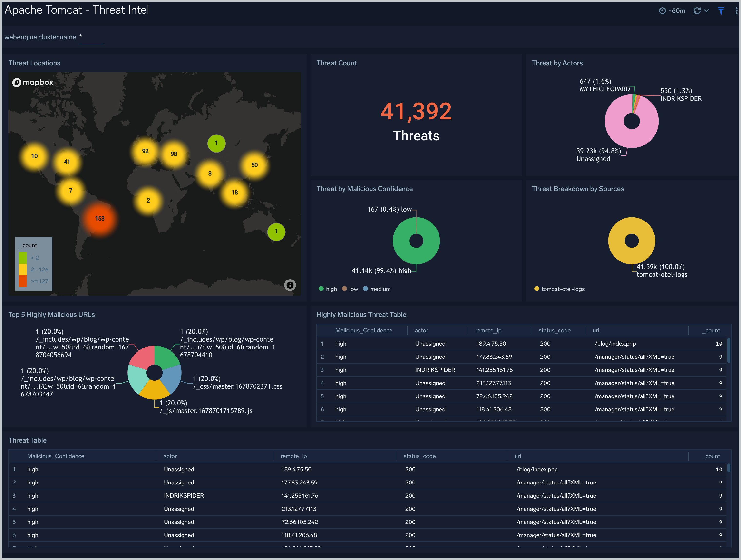Screen dimensions: 741x560
Task: Click the bottom Threat Table scrollbar
Action: click(729, 468)
